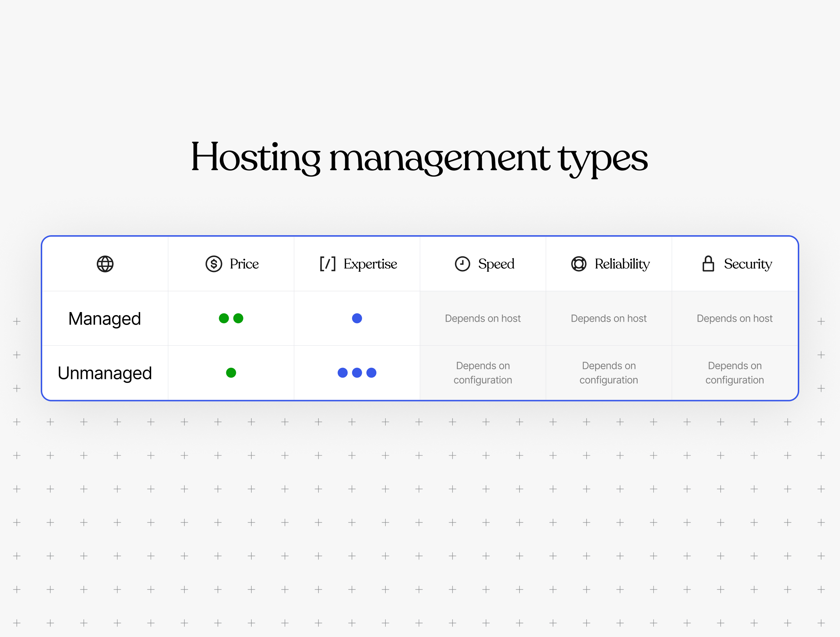Viewport: 840px width, 637px height.
Task: Click the Managed row label
Action: coord(104,319)
